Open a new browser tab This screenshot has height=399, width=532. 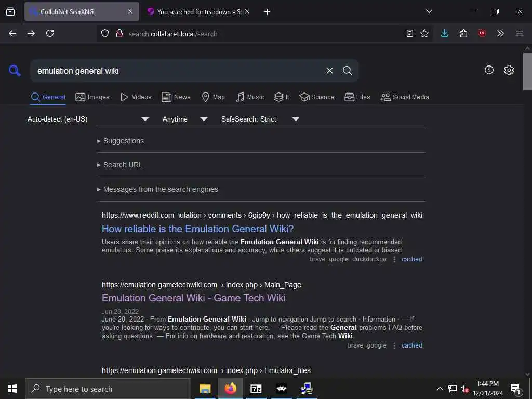tap(267, 12)
